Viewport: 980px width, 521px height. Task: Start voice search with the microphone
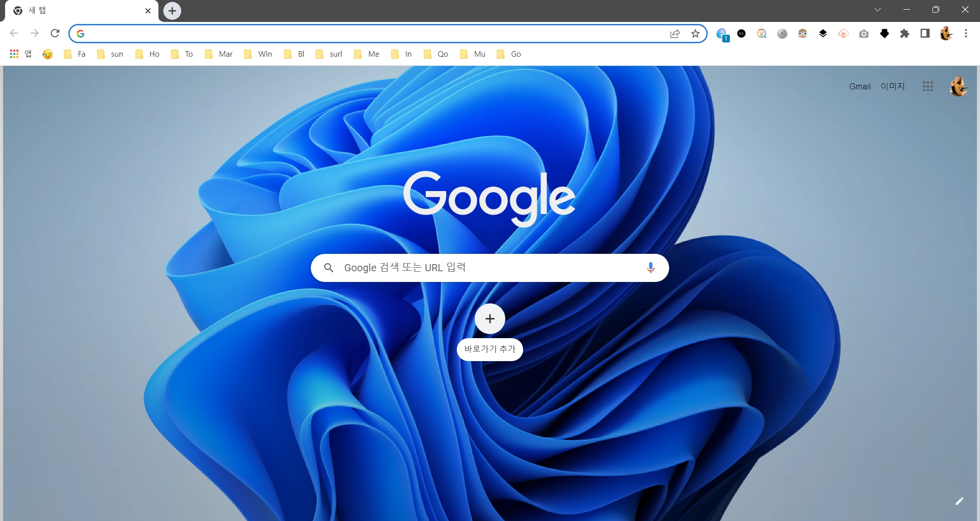click(x=650, y=268)
